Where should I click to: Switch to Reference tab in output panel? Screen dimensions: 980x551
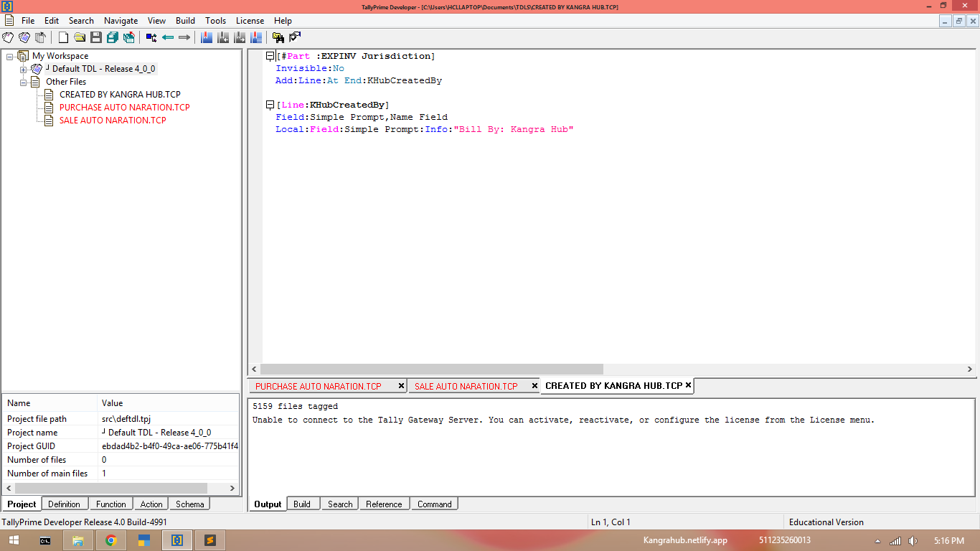coord(384,504)
